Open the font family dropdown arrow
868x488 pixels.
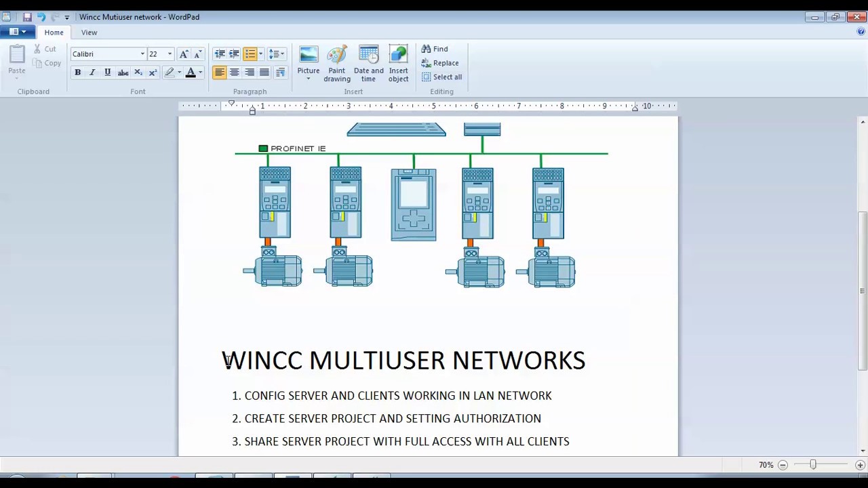click(142, 54)
